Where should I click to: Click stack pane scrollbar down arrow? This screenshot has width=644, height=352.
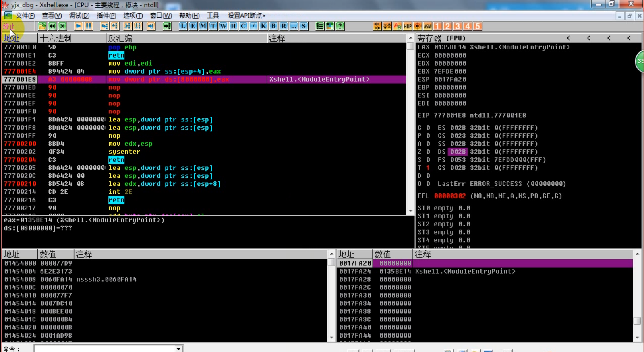coord(637,338)
